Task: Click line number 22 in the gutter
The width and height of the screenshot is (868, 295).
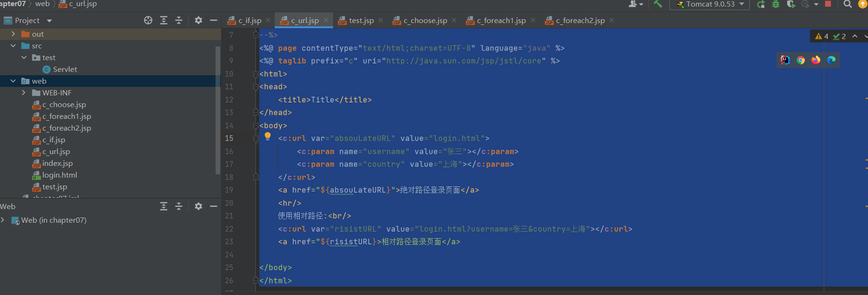Action: point(229,229)
